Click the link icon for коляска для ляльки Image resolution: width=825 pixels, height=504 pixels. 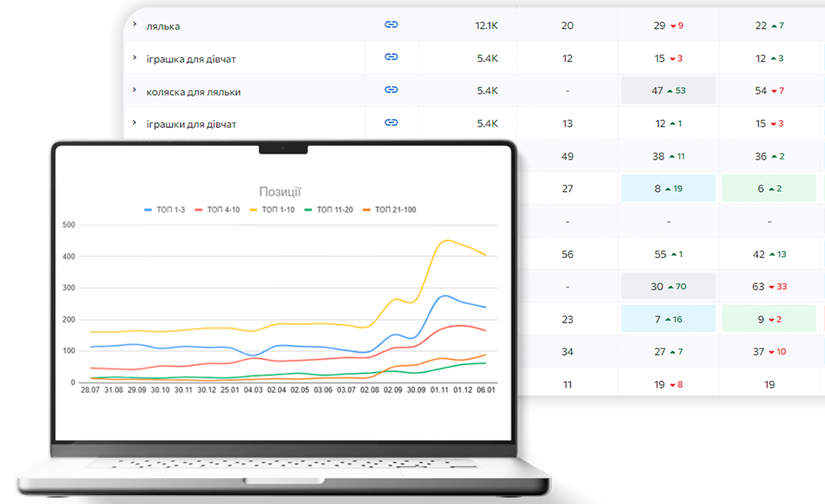coord(391,90)
